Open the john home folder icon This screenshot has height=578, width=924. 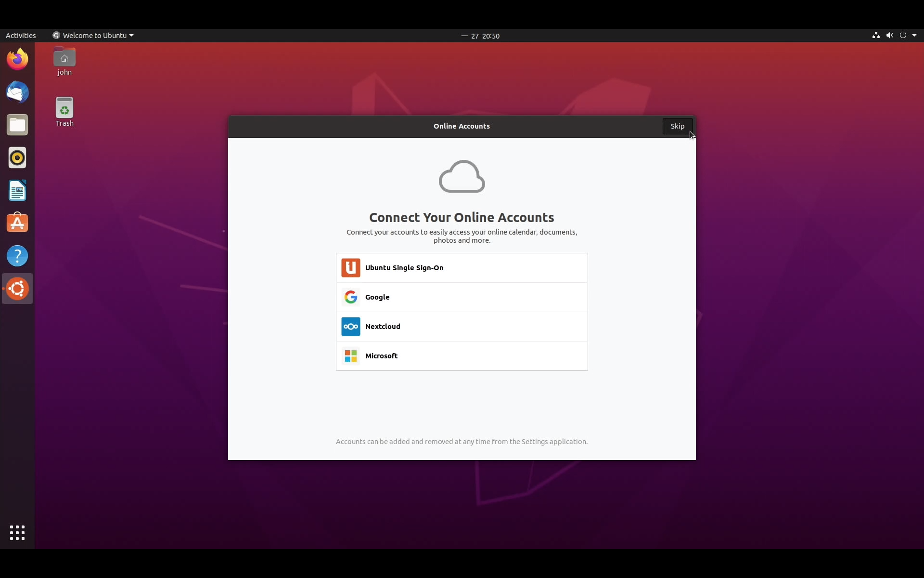(x=64, y=62)
